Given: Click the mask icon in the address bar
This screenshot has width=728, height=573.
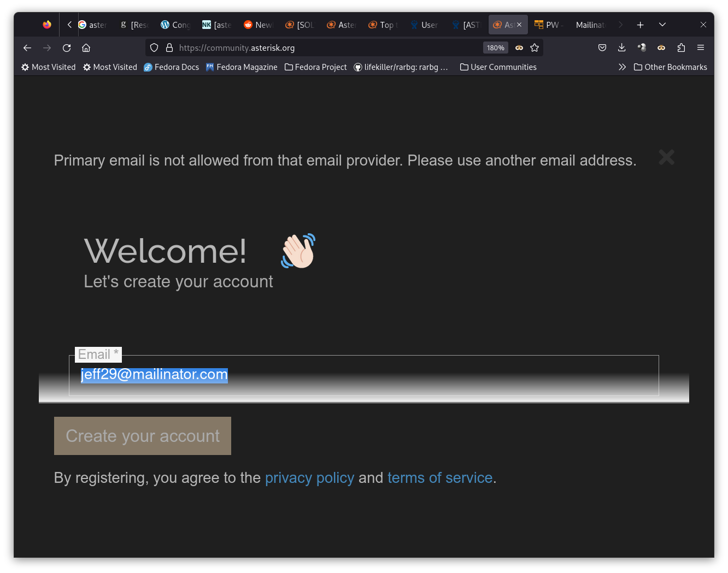Looking at the screenshot, I should click(x=519, y=48).
